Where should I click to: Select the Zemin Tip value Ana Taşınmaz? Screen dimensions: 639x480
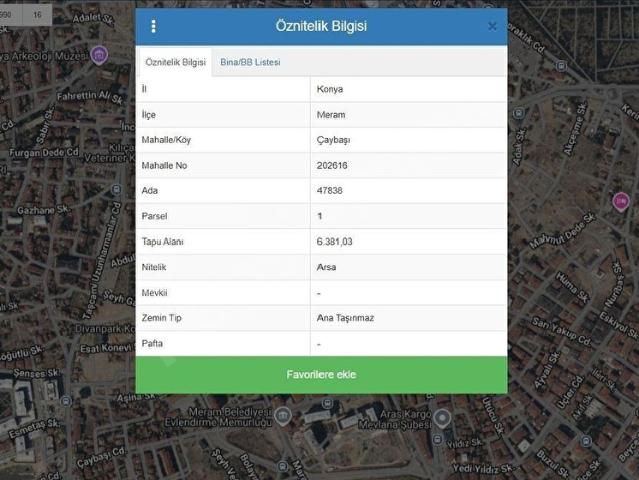pyautogui.click(x=345, y=318)
